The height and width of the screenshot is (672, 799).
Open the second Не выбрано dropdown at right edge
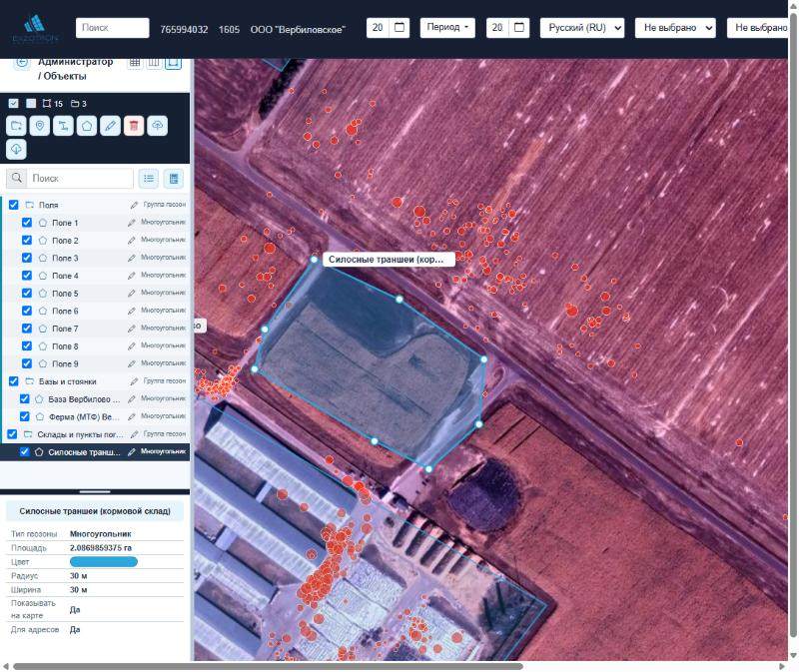pos(758,28)
